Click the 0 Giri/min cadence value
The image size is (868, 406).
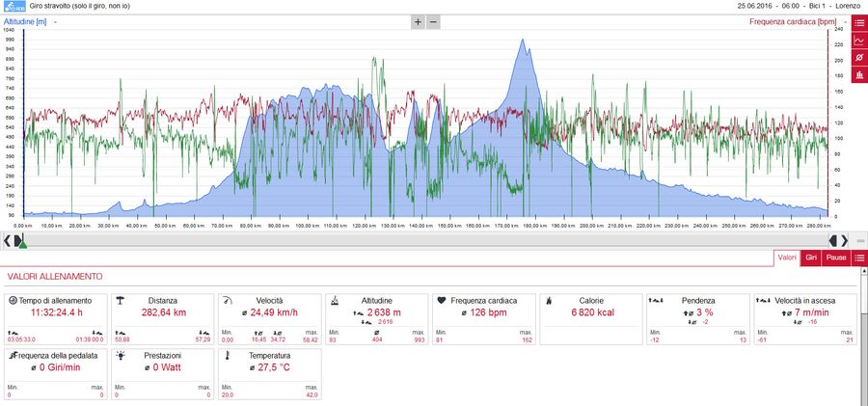point(61,366)
